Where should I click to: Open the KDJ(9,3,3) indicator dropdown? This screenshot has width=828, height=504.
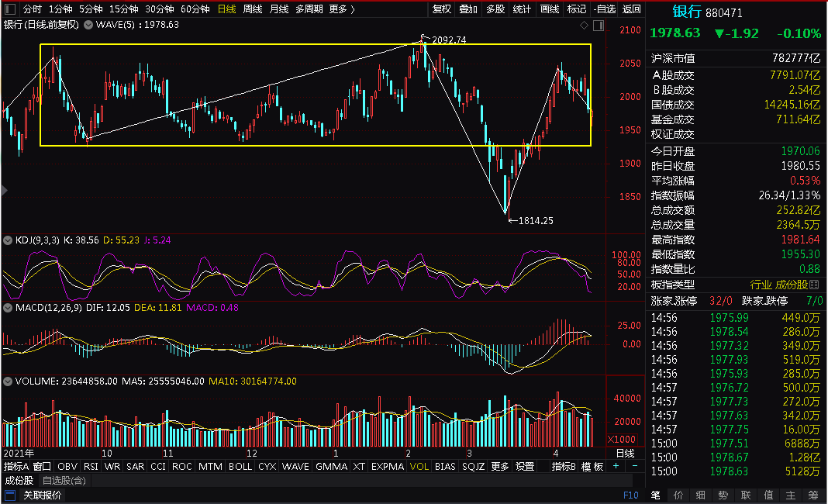(x=8, y=240)
